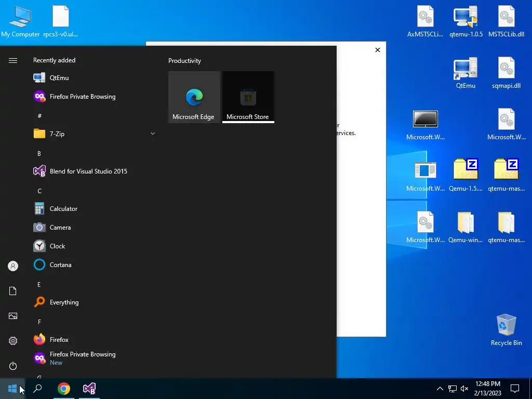
Task: Click the 'C' section letter header
Action: click(39, 191)
